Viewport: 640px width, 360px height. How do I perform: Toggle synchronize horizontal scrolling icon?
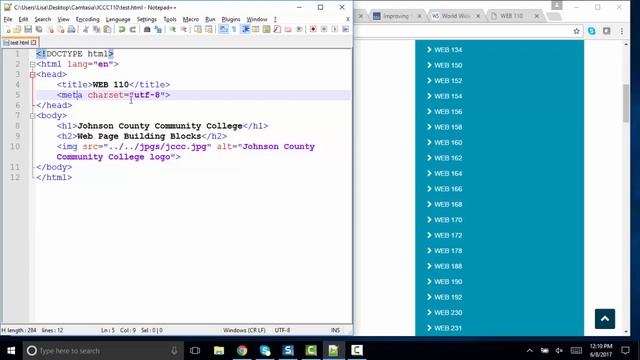coord(209,29)
